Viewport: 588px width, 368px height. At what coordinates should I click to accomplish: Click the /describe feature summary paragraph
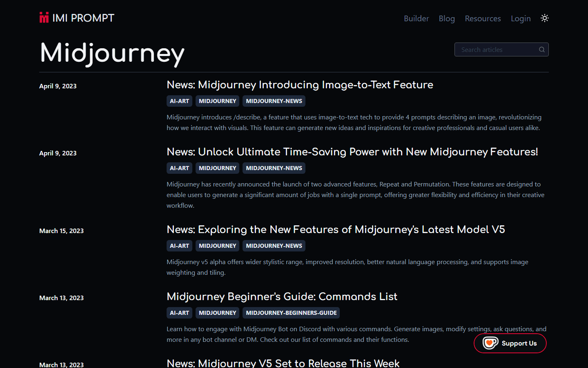pyautogui.click(x=354, y=122)
